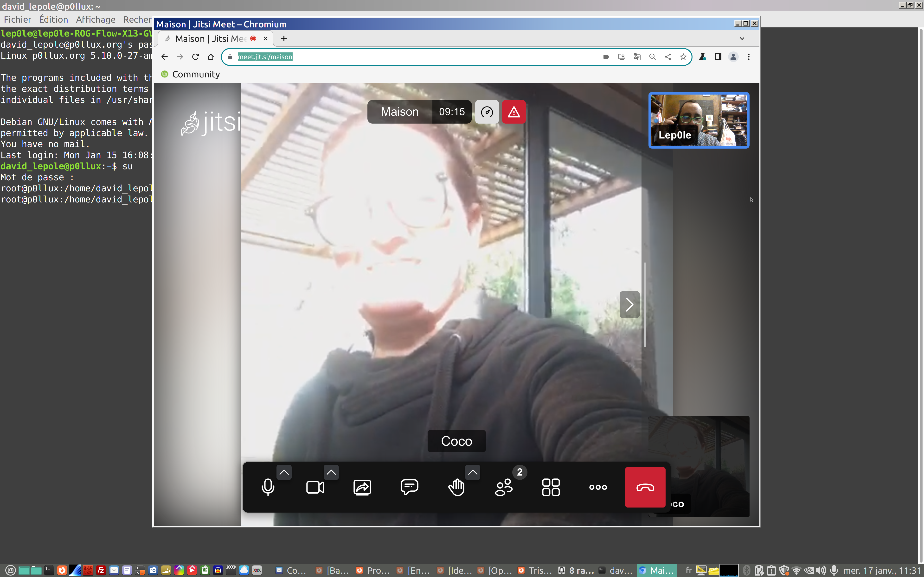This screenshot has height=577, width=924.
Task: Open more actions menu
Action: click(598, 487)
